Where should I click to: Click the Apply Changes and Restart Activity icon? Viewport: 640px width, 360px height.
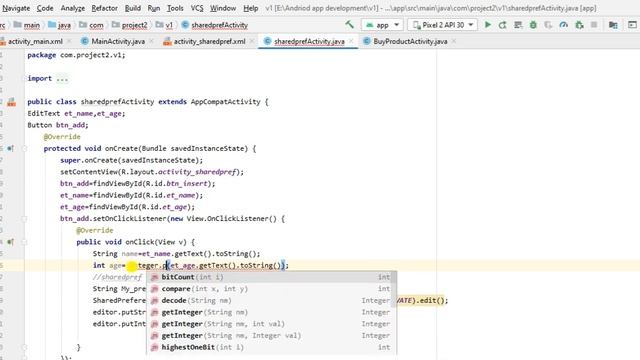click(x=502, y=25)
